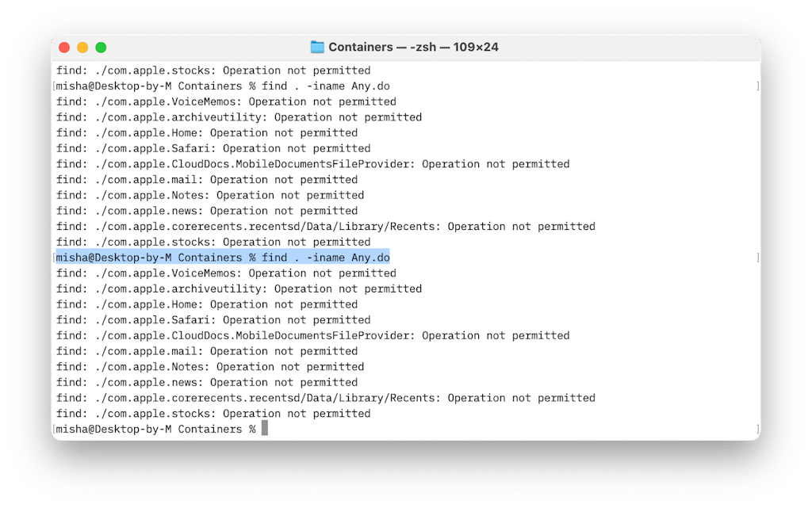This screenshot has height=508, width=812.
Task: Click the highlighted "find . -iname Any.do" command
Action: [325, 258]
